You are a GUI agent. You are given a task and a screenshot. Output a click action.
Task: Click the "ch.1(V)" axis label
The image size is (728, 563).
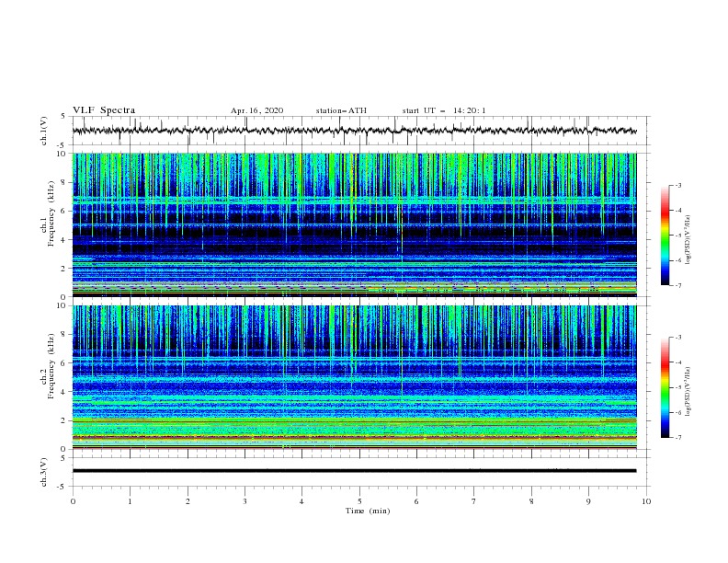click(x=44, y=131)
